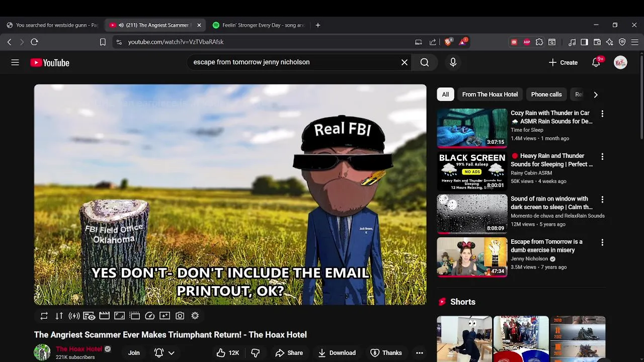Run search with the magnifier button
The width and height of the screenshot is (644, 362).
coord(425,62)
